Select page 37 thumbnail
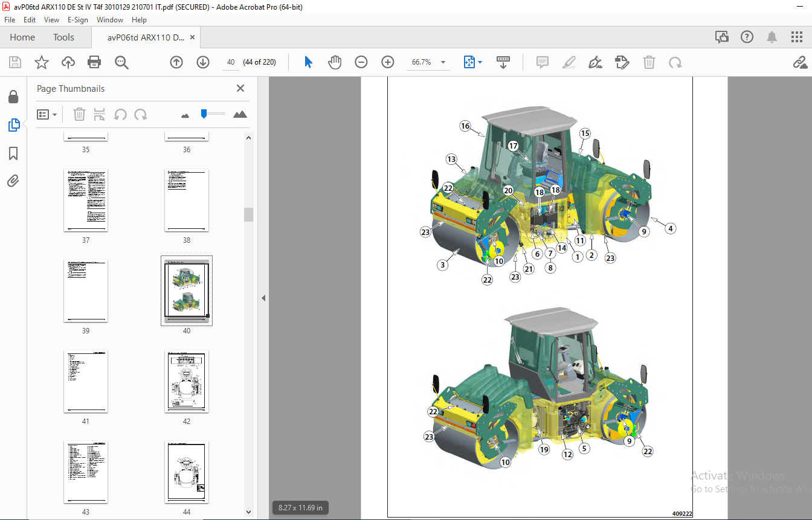This screenshot has height=520, width=812. point(86,201)
